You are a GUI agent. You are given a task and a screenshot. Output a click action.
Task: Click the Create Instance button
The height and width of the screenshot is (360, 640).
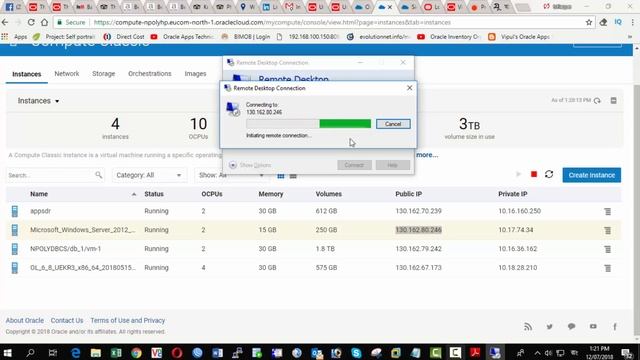591,175
